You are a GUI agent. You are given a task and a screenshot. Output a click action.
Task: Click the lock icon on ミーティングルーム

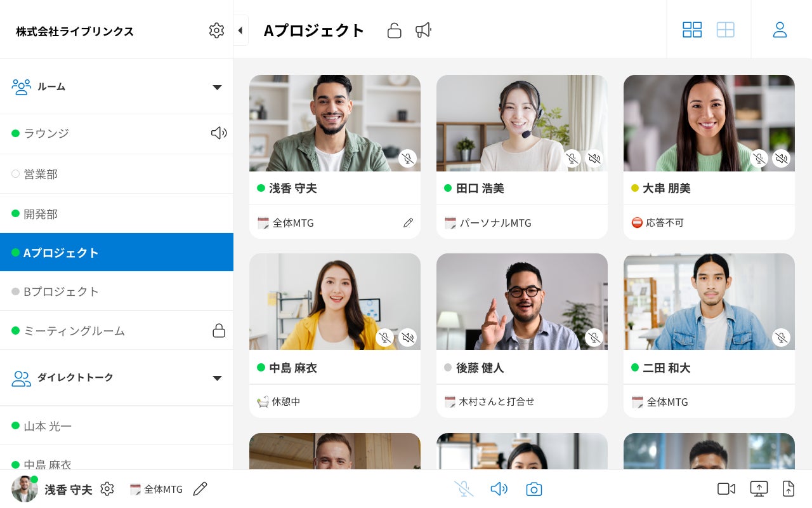tap(219, 330)
